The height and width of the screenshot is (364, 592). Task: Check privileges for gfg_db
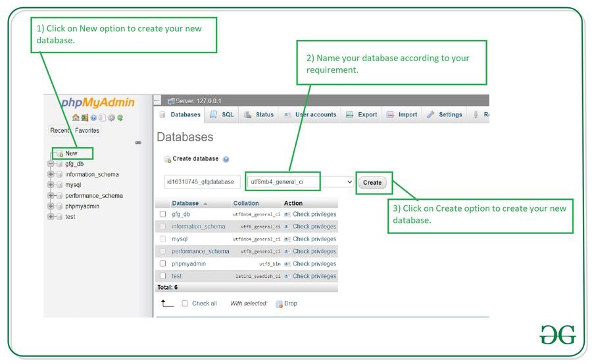pos(310,214)
